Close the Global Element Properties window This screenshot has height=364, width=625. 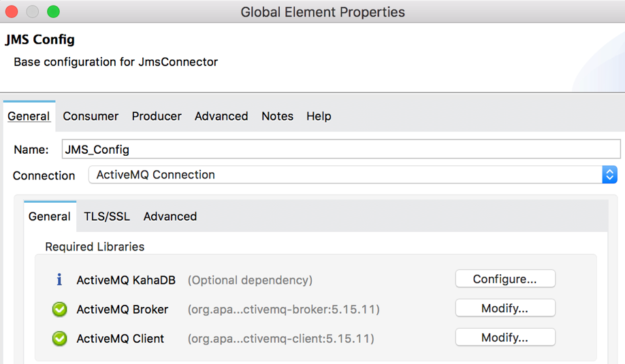12,12
